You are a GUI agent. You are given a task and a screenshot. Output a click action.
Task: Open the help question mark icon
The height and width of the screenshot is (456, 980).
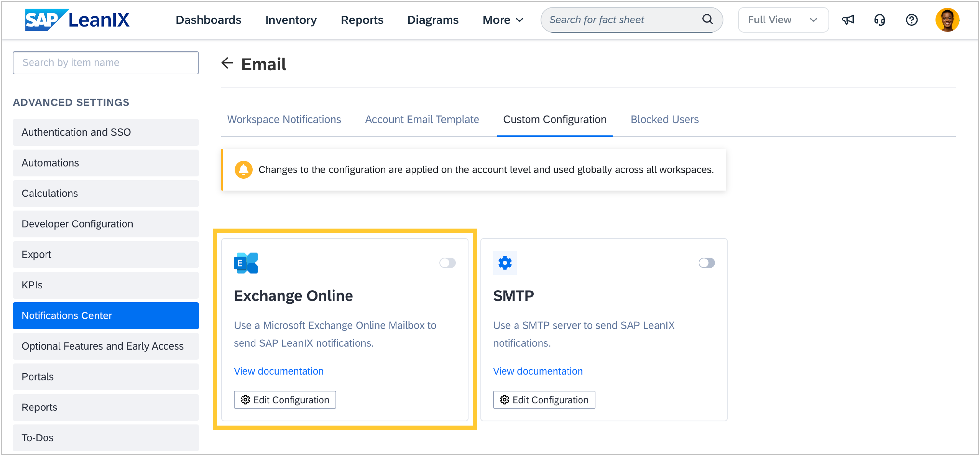point(911,20)
